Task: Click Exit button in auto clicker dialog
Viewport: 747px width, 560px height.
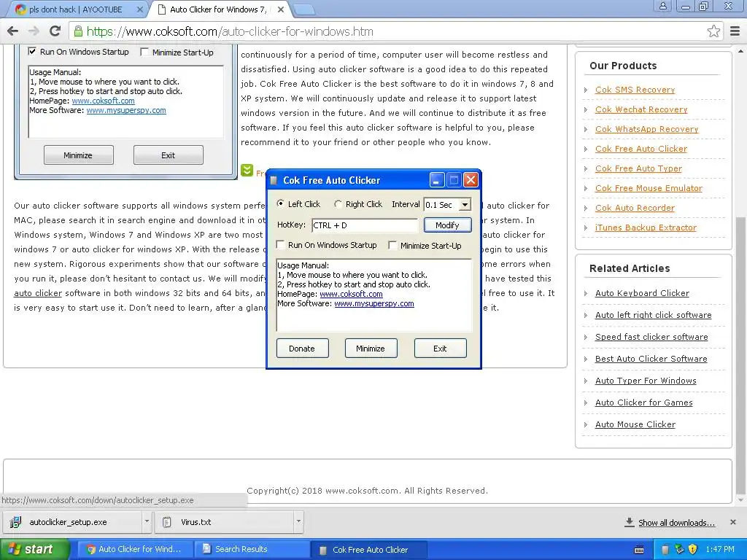Action: click(x=440, y=348)
